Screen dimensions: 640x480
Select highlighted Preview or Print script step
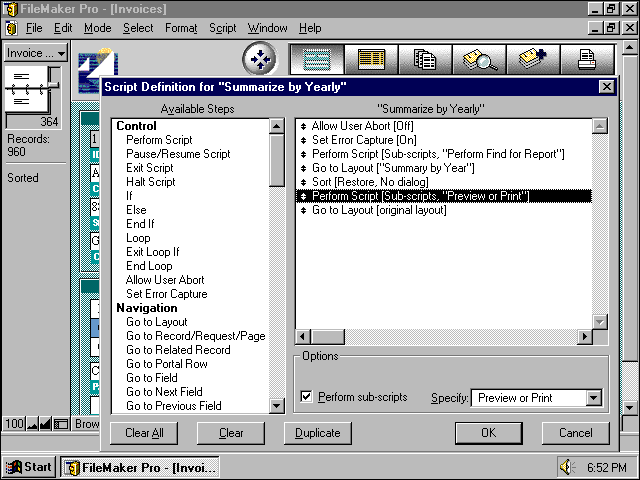444,196
